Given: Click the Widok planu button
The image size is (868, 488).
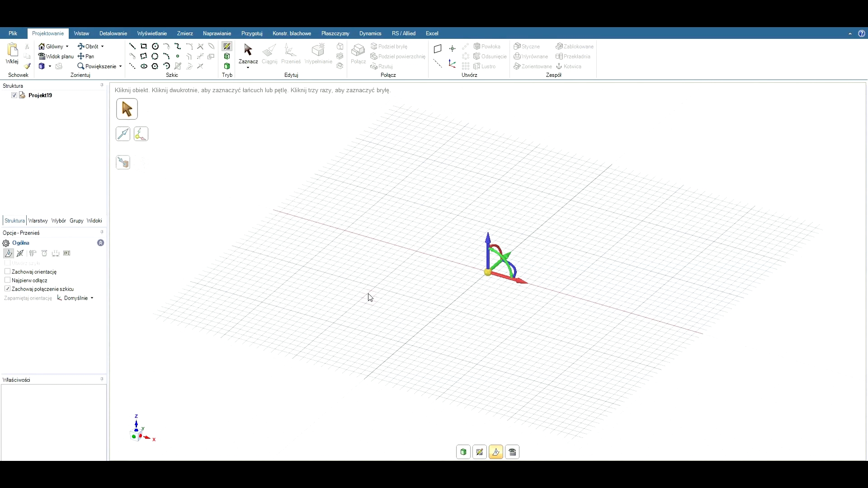Looking at the screenshot, I should [x=56, y=56].
